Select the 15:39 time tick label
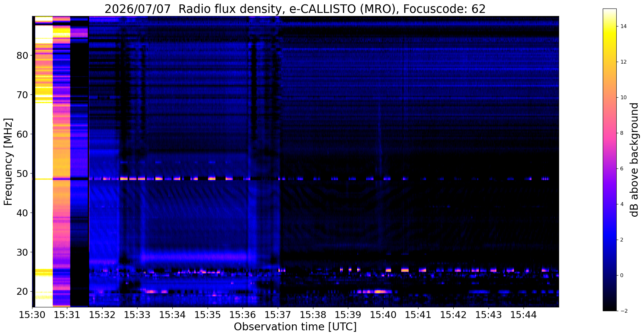This screenshot has width=644, height=336. coord(348,315)
